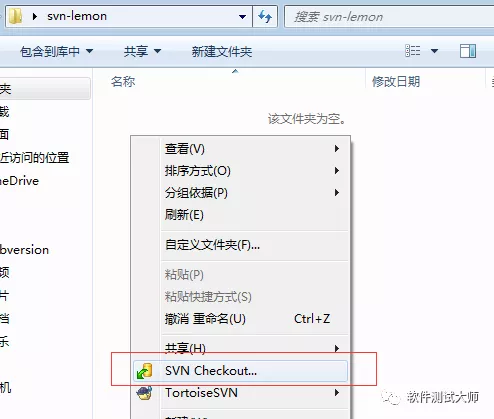Click the refresh arrows icon in address bar

265,16
